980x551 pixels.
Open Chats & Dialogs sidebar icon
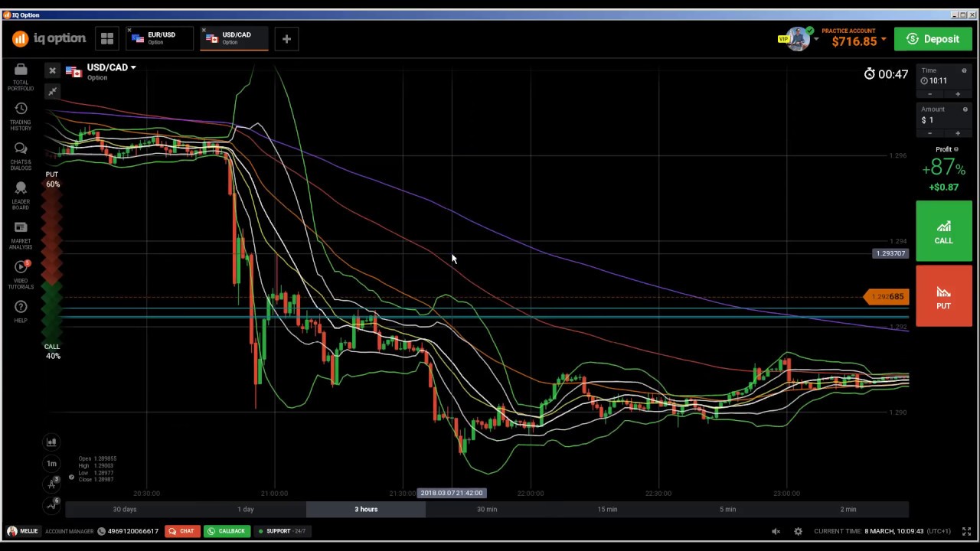[21, 155]
